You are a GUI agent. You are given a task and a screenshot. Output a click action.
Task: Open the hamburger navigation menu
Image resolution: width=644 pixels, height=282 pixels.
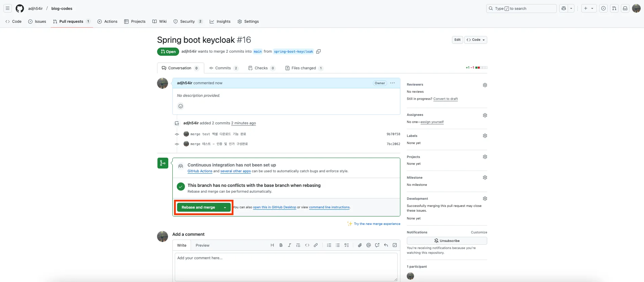(x=7, y=8)
